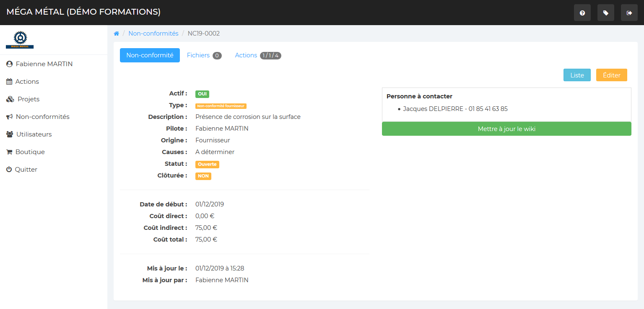
Task: Click the user icon beside Fabienne MARTIN
Action: click(x=9, y=64)
